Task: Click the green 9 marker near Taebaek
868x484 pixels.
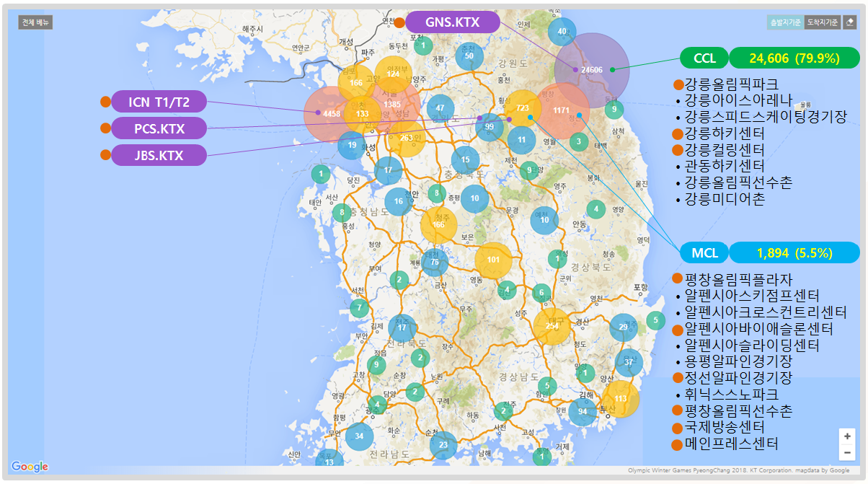Action: point(613,107)
